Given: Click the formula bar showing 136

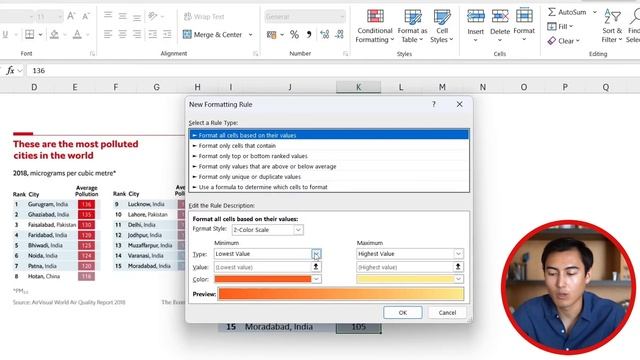Looking at the screenshot, I should coord(333,71).
